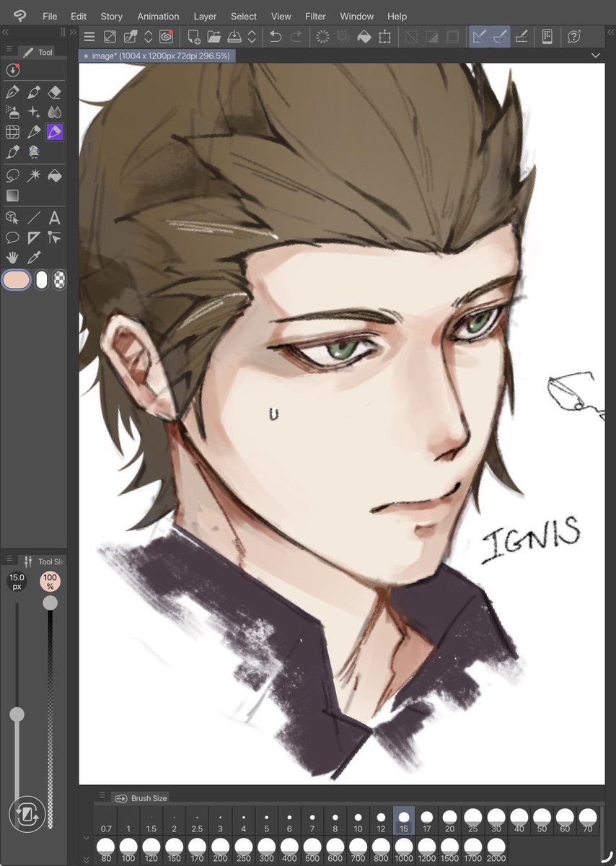Click the Save icon in command bar
The image size is (616, 866).
click(x=234, y=37)
